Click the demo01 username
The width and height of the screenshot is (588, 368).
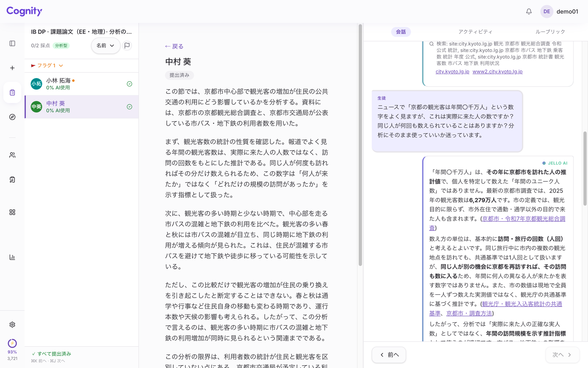click(x=567, y=11)
